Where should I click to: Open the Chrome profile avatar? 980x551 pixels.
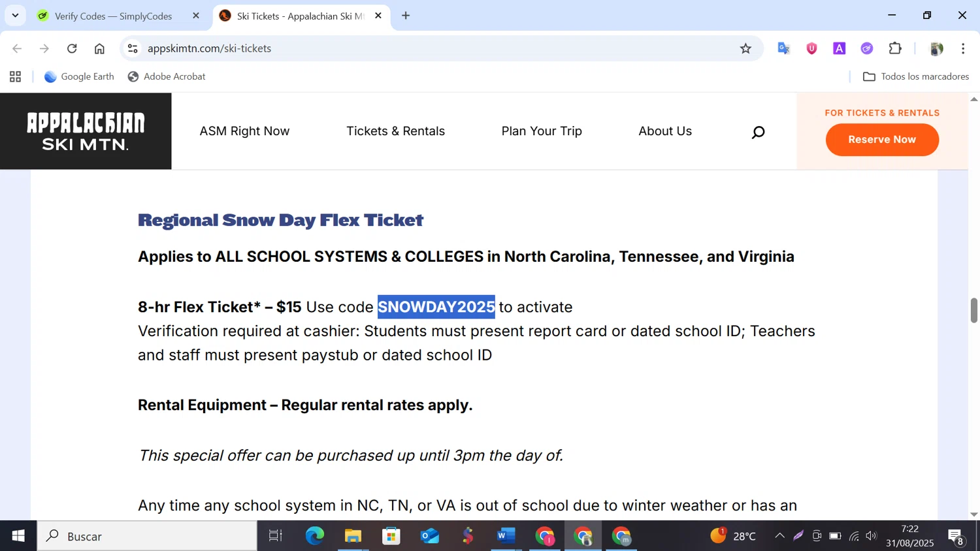[x=936, y=48]
